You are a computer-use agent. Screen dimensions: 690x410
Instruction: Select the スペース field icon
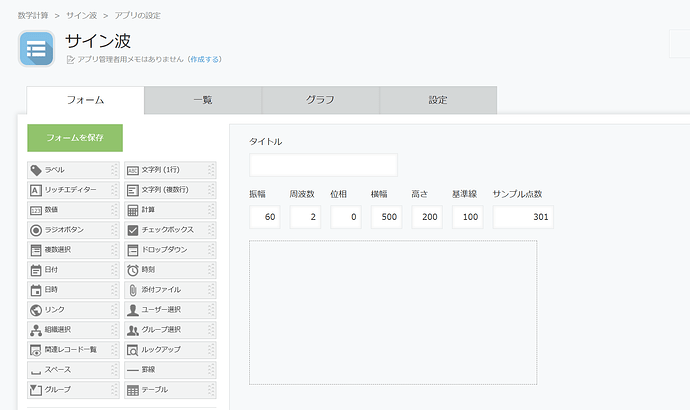coord(36,372)
